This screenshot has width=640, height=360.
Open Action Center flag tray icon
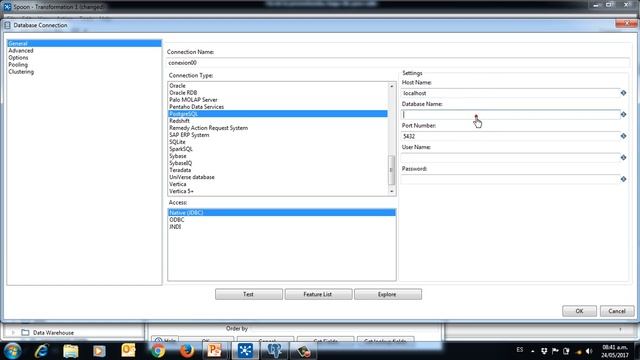(555, 351)
